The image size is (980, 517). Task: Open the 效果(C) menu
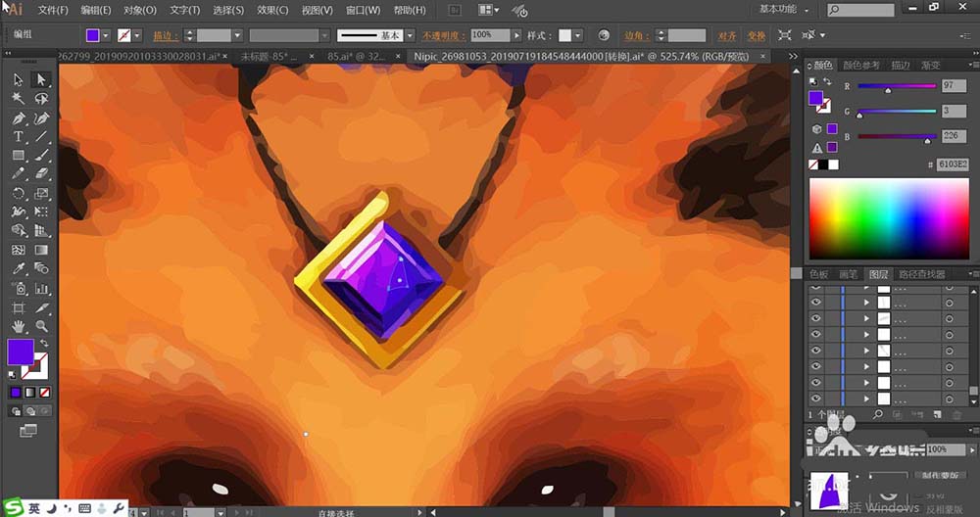[273, 10]
